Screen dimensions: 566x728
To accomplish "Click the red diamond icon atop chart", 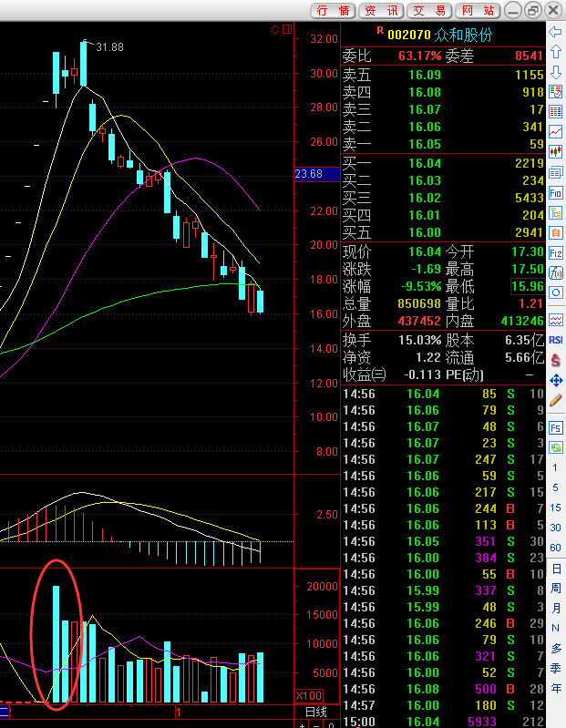I will click(x=274, y=30).
